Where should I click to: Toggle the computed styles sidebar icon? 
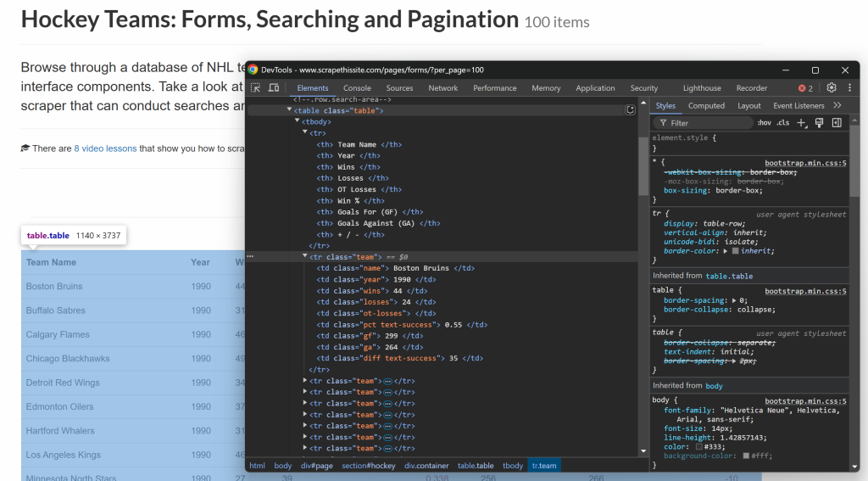[837, 123]
